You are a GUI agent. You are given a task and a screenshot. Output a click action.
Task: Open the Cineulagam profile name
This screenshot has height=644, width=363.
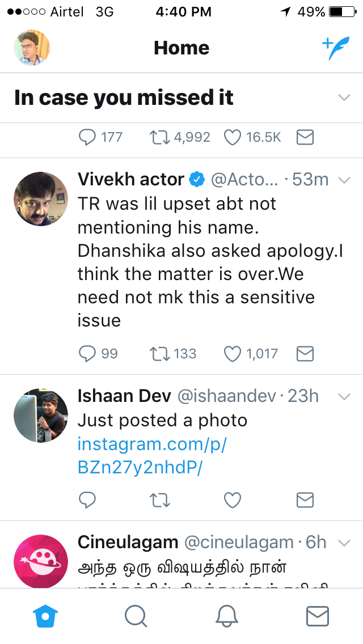(128, 543)
